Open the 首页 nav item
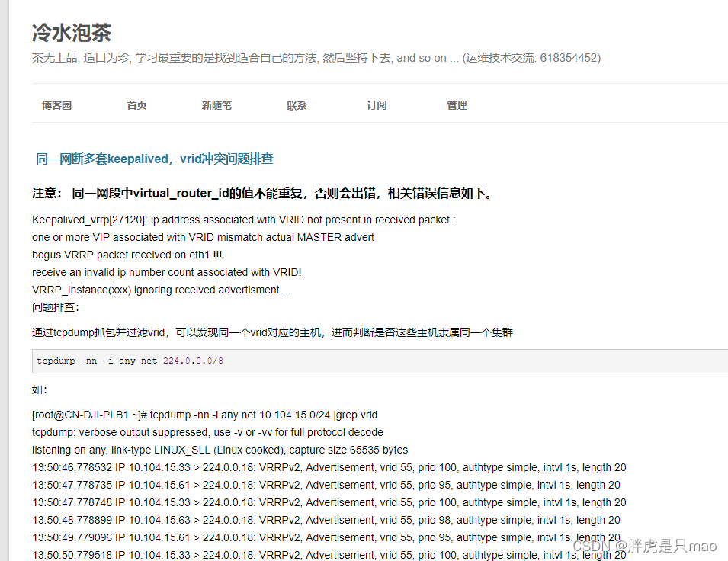This screenshot has height=561, width=728. 136,105
